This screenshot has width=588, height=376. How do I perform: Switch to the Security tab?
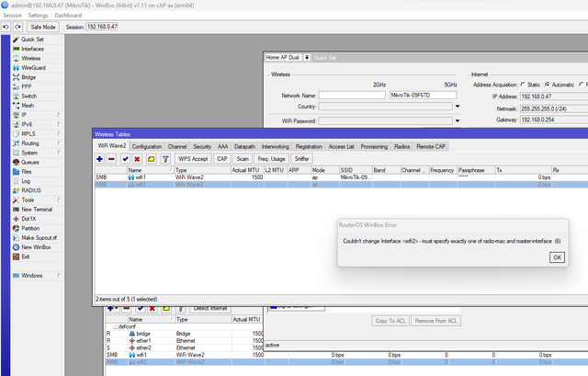pos(202,146)
